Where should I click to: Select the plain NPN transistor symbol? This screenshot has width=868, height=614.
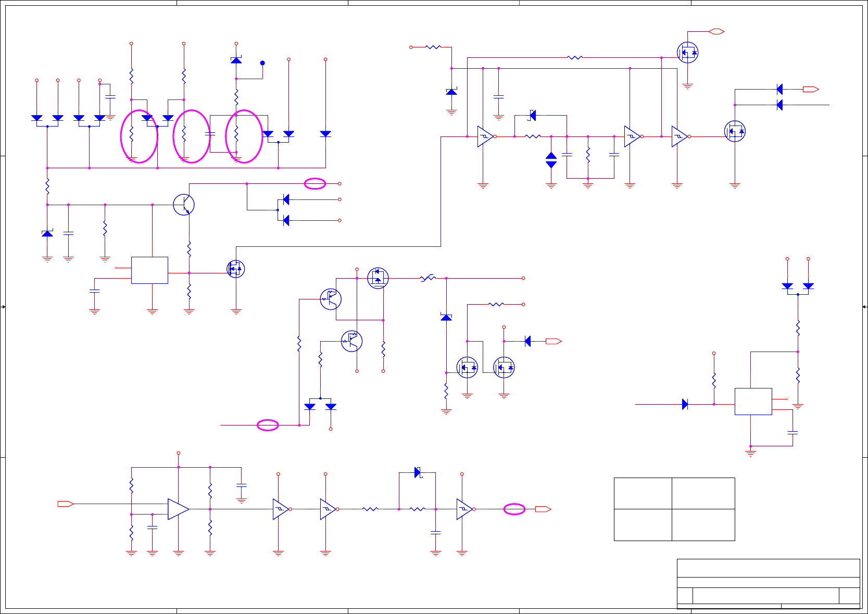[x=184, y=204]
